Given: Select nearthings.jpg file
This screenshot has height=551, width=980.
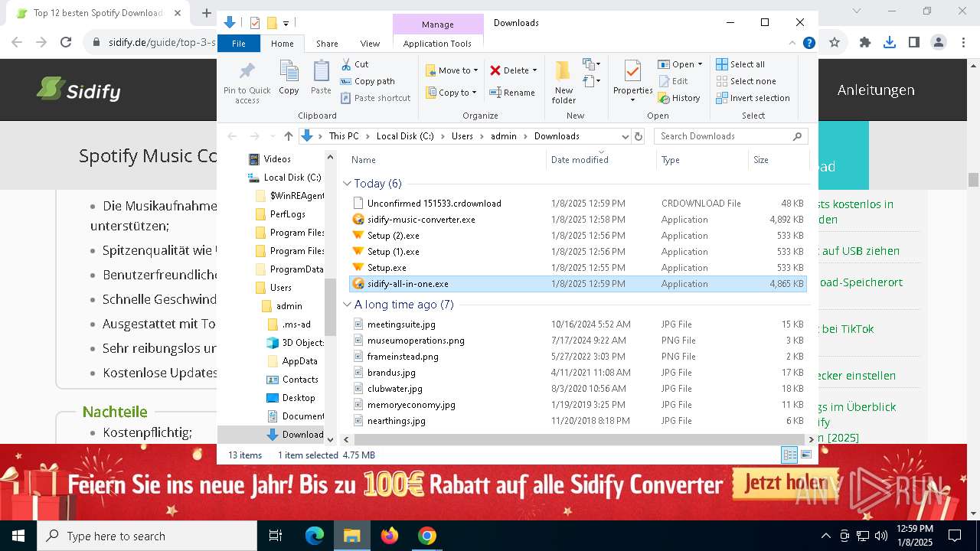Looking at the screenshot, I should click(578, 421).
